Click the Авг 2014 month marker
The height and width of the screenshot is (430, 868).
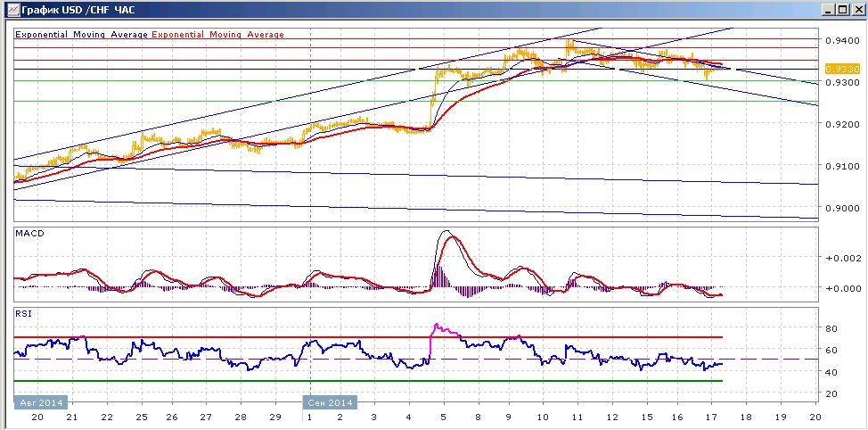click(39, 402)
